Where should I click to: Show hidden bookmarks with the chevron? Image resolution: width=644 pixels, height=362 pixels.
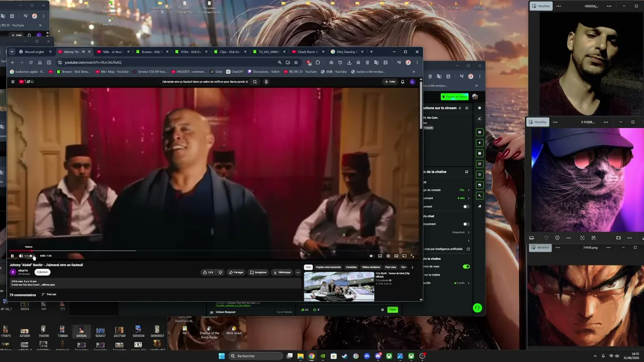coord(414,72)
